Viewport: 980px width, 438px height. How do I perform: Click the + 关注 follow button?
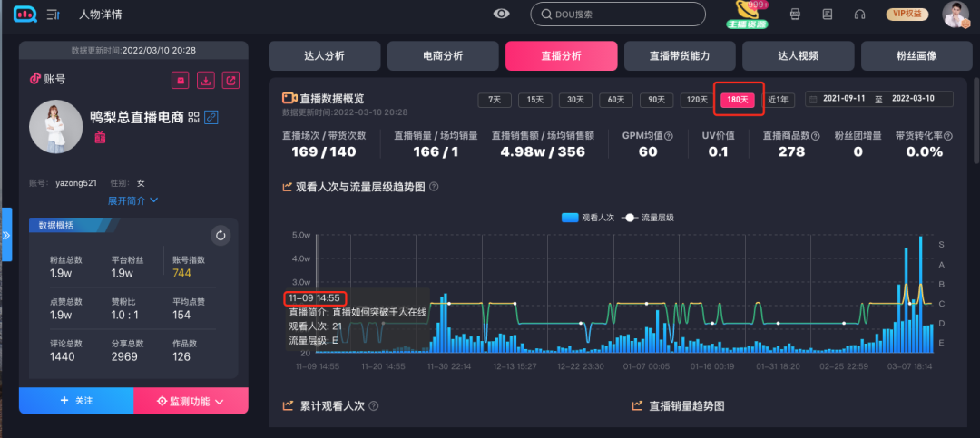76,401
